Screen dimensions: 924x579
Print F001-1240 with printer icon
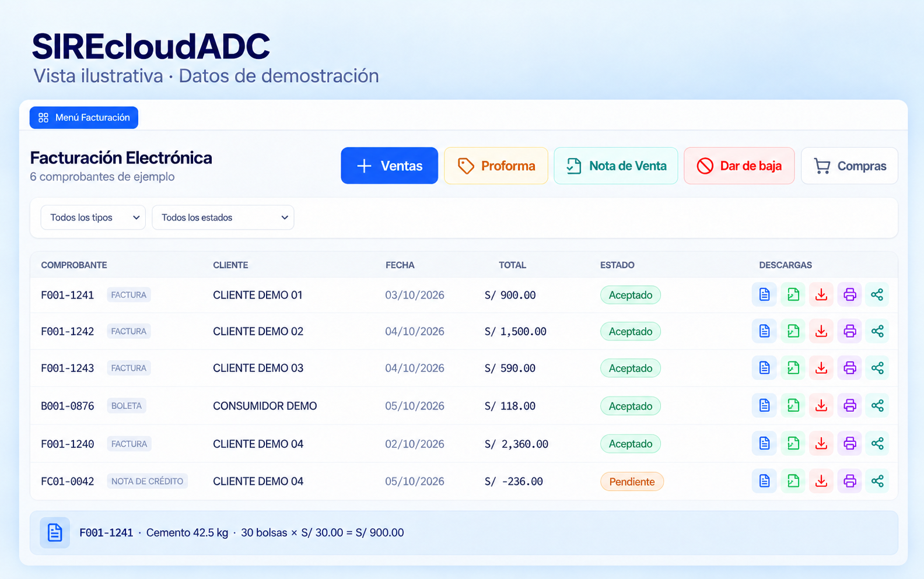click(x=850, y=443)
